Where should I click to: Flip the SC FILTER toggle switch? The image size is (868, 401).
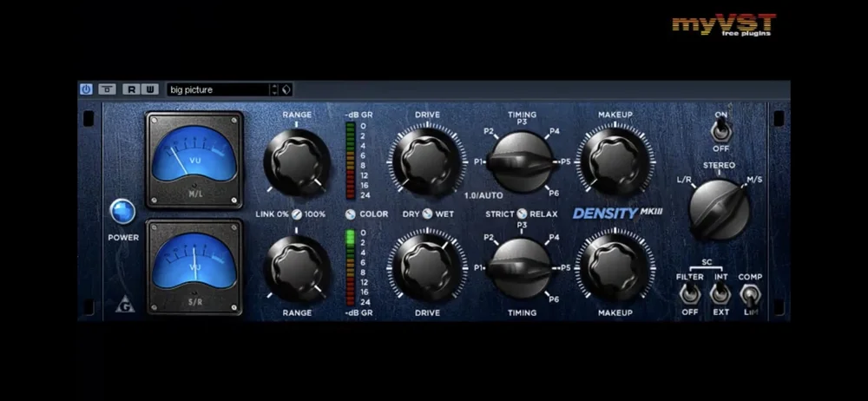(x=690, y=293)
